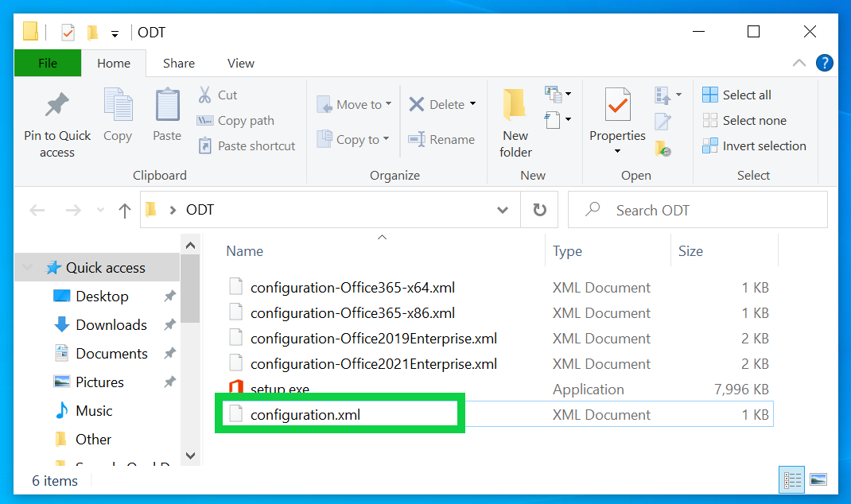The height and width of the screenshot is (504, 851).
Task: Open the setup.exe Office icon
Action: pyautogui.click(x=235, y=387)
